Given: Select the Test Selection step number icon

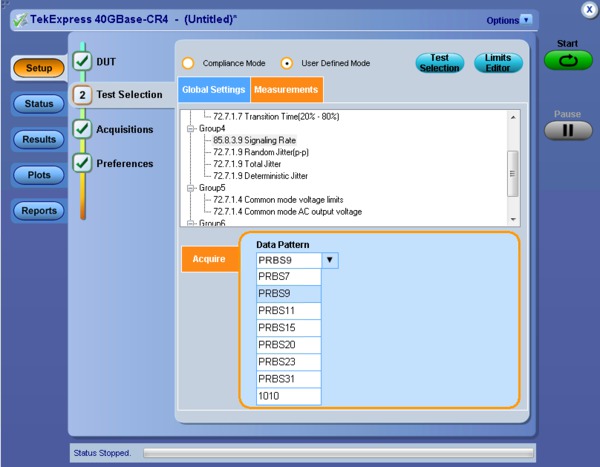Looking at the screenshot, I should coord(83,95).
